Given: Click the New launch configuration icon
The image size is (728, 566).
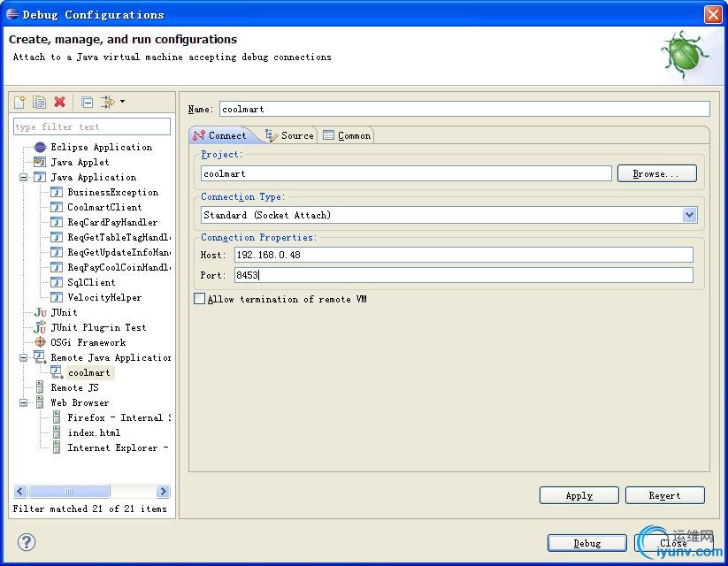Looking at the screenshot, I should tap(20, 103).
